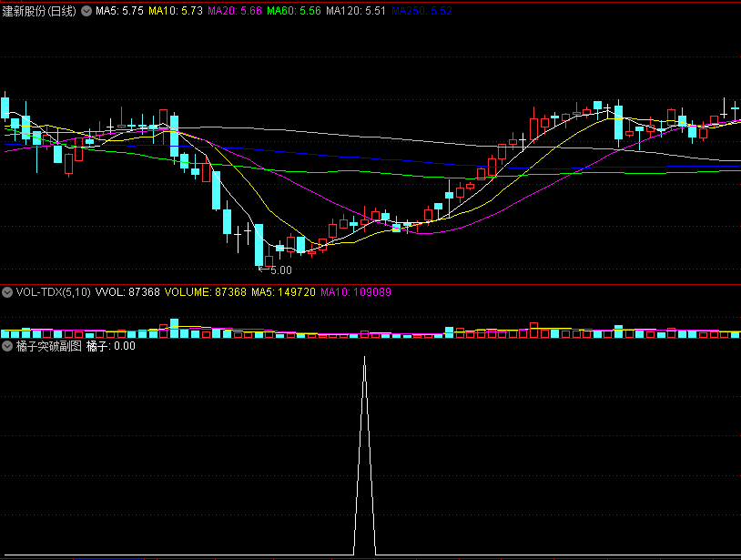Select the 建新股份(日线) chart title
The height and width of the screenshot is (560, 741).
39,11
